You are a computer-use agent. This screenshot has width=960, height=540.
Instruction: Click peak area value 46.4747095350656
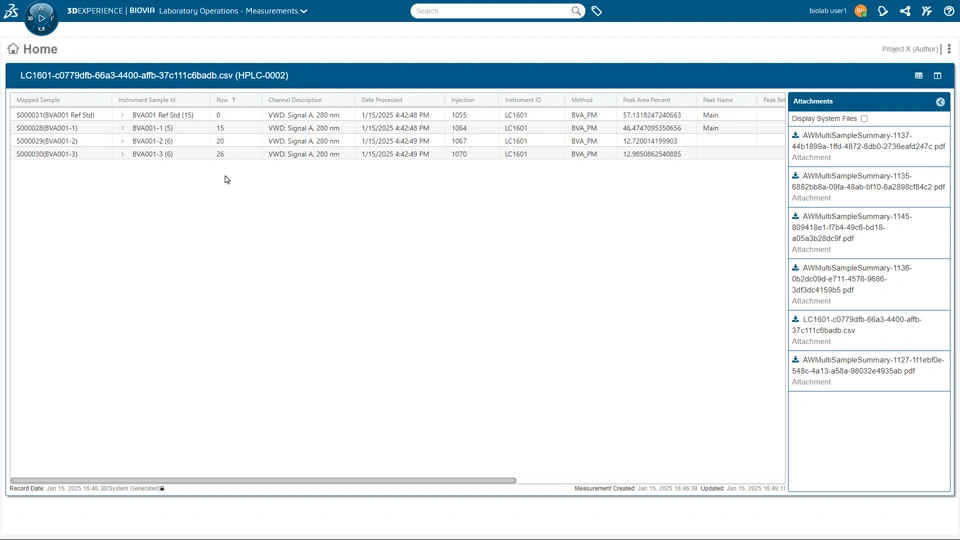tap(652, 128)
